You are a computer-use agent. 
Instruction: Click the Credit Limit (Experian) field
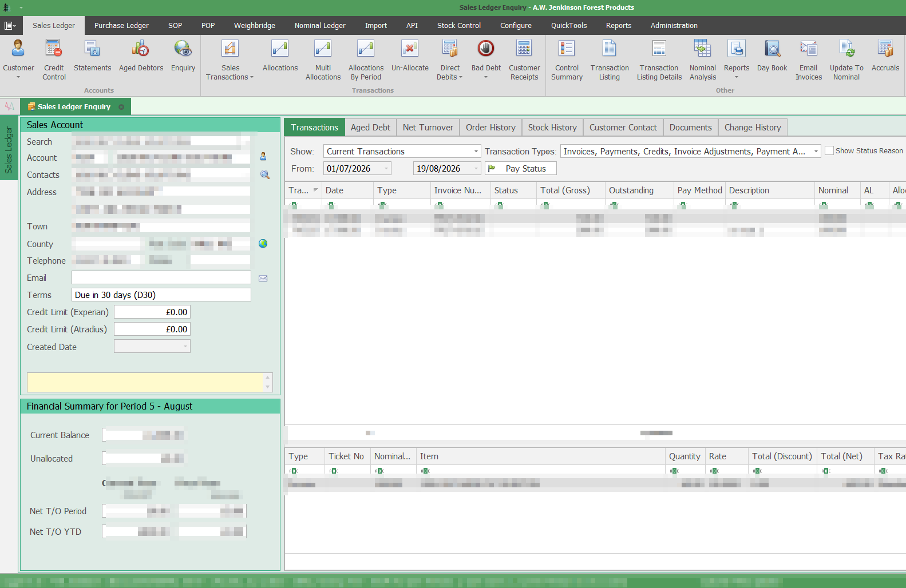pyautogui.click(x=152, y=312)
